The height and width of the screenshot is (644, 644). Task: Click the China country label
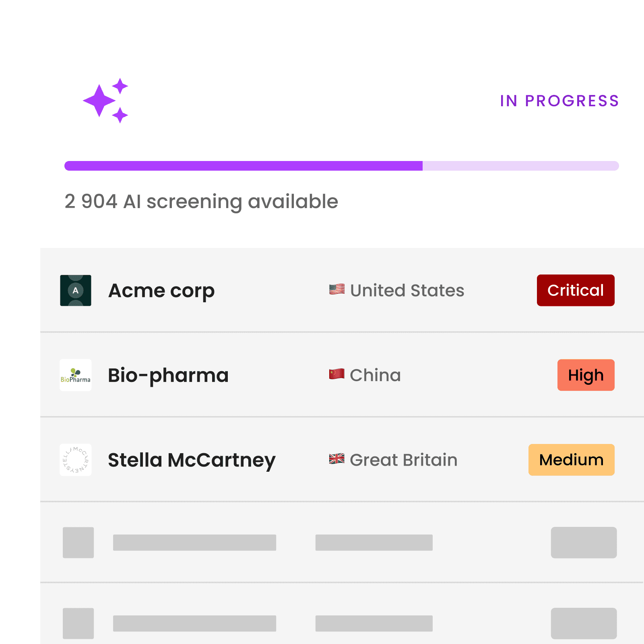point(375,375)
